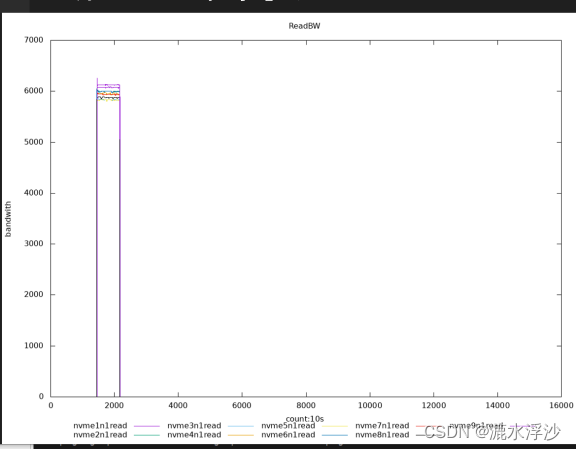576x450 pixels.
Task: Click the 5000 tick label
Action: [34, 142]
